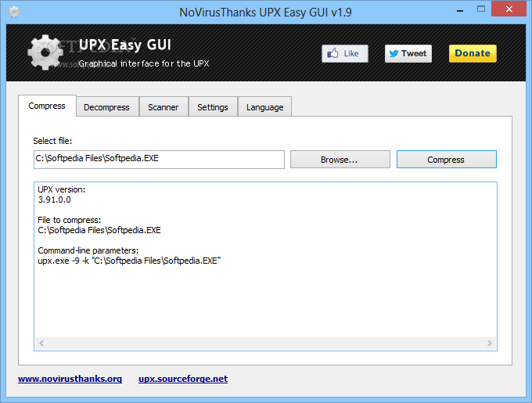Click the large gear logo in the banner
The width and height of the screenshot is (532, 403).
[x=45, y=52]
